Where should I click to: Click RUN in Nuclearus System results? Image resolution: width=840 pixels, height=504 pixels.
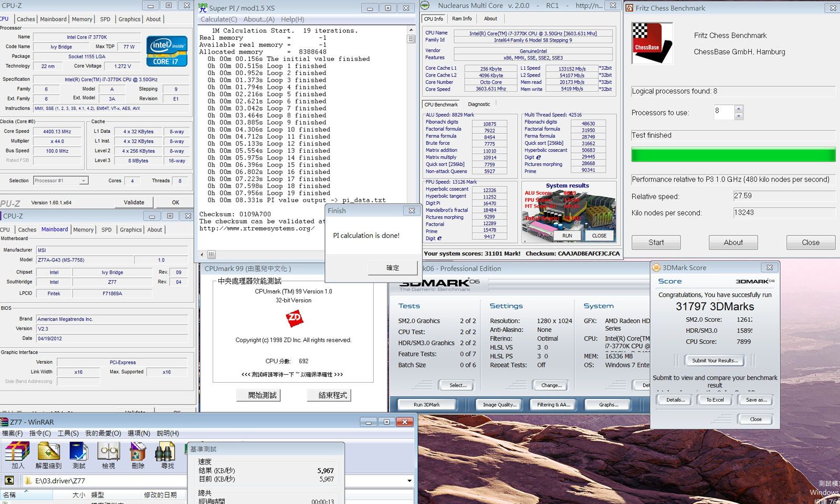[567, 236]
